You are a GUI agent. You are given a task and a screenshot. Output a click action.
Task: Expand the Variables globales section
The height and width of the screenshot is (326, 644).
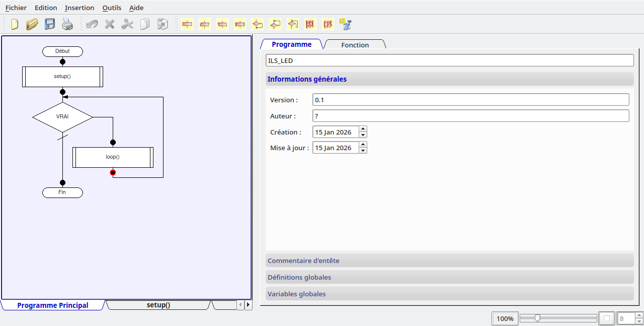pos(449,294)
